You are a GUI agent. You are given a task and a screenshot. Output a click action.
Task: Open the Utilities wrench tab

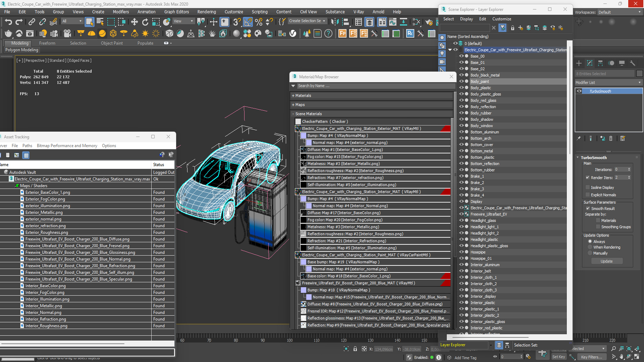[633, 63]
